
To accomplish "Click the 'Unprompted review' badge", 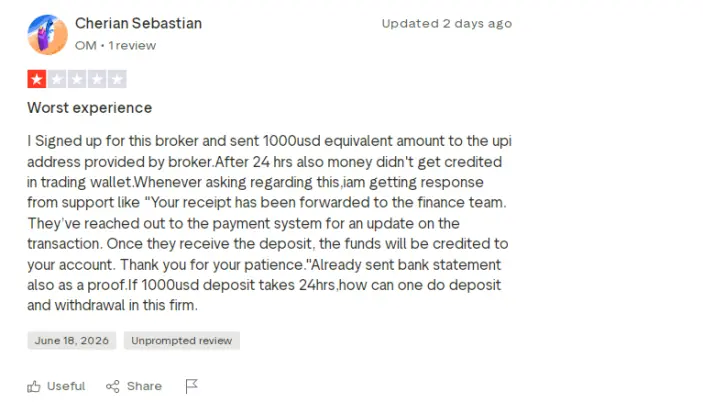I will [182, 340].
